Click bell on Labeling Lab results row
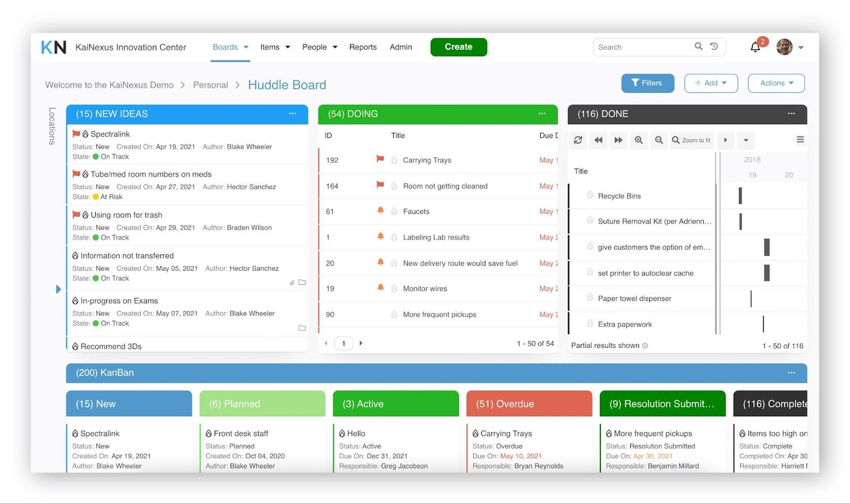The height and width of the screenshot is (504, 850). 380,236
